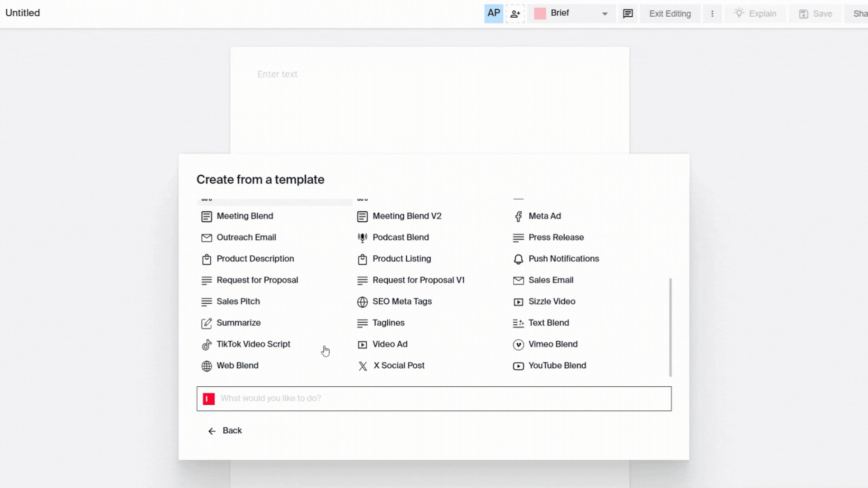Pick the Summarize template
Screen dimensions: 868x488
point(238,323)
